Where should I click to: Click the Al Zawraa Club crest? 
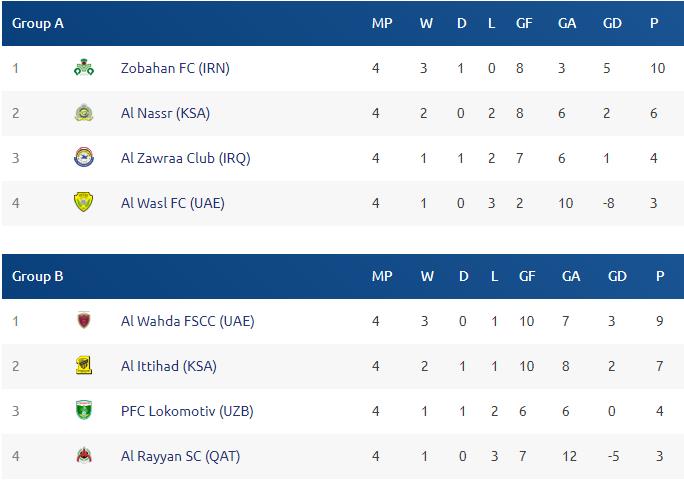[x=84, y=158]
